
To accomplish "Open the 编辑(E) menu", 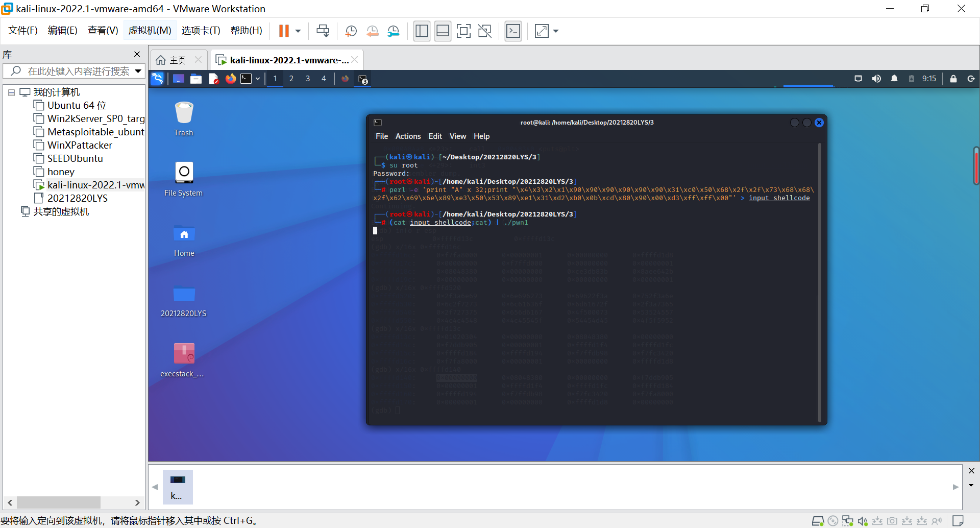I will (x=62, y=31).
